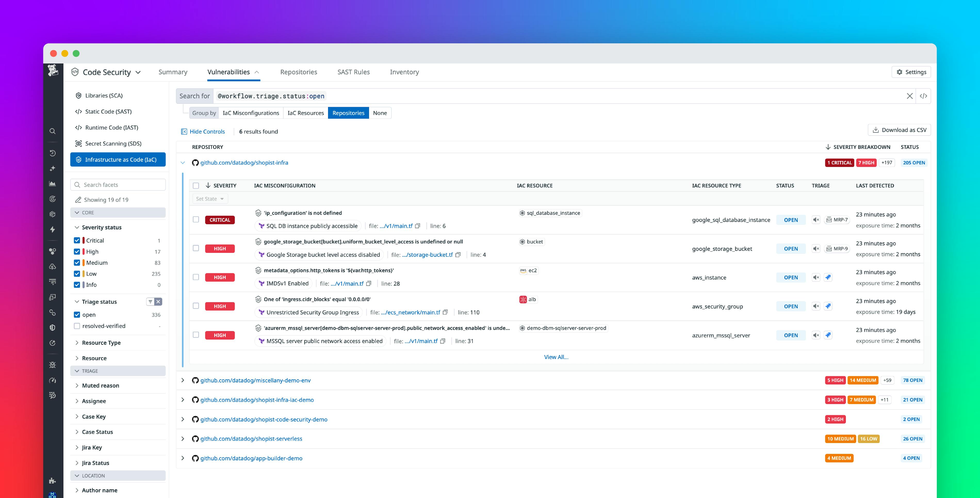The height and width of the screenshot is (498, 980).
Task: Open search from the left navigation rail
Action: click(53, 131)
